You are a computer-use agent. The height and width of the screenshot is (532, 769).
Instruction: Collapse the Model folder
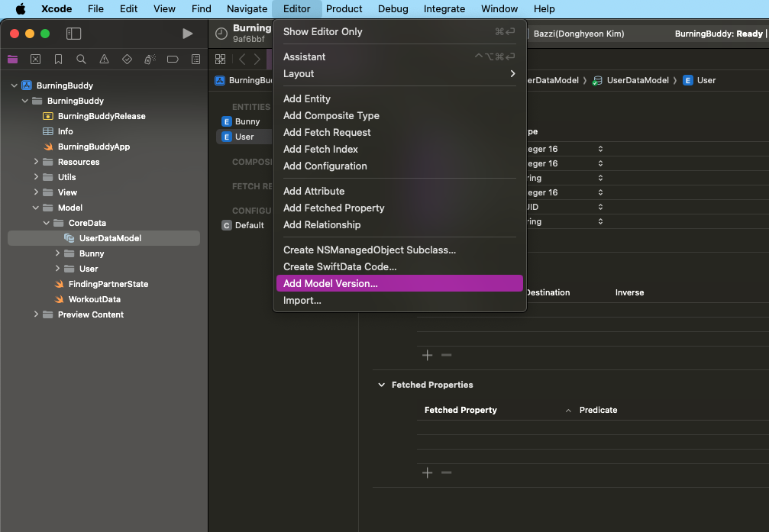click(36, 208)
